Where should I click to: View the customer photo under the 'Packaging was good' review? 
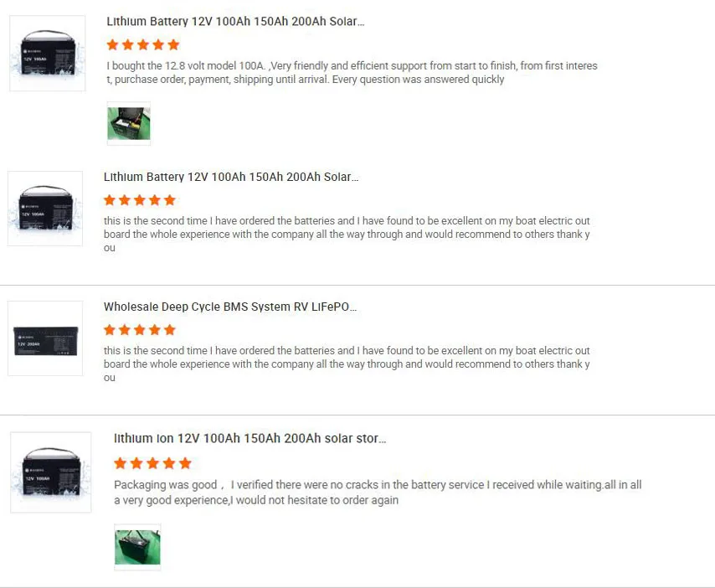coord(137,547)
